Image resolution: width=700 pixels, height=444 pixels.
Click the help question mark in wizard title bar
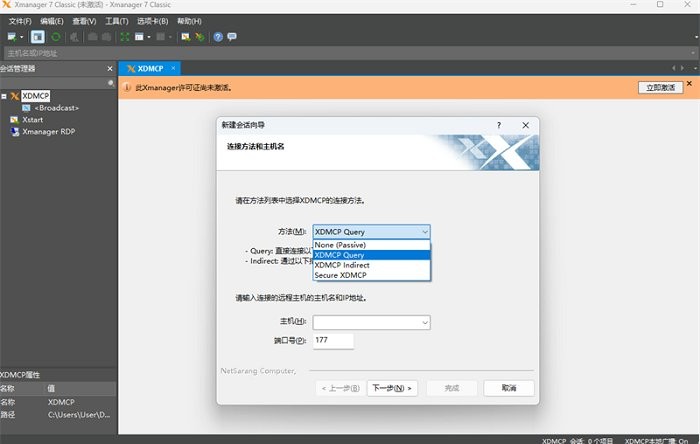[498, 125]
